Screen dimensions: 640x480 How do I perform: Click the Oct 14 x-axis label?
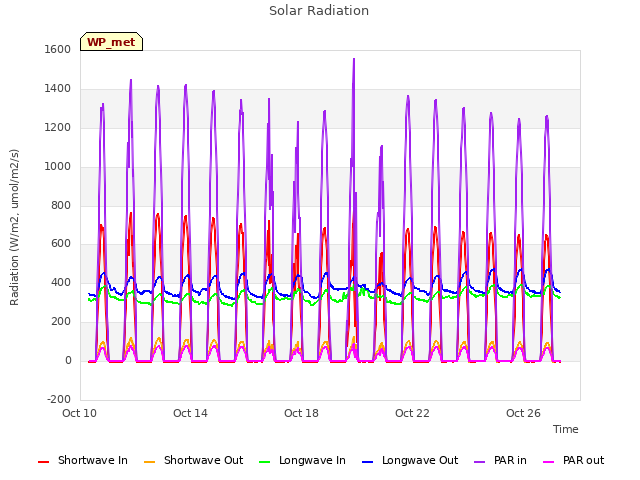190,413
